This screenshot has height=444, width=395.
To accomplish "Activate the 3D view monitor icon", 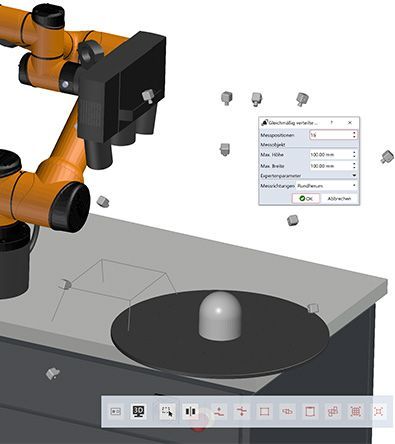I will [138, 411].
